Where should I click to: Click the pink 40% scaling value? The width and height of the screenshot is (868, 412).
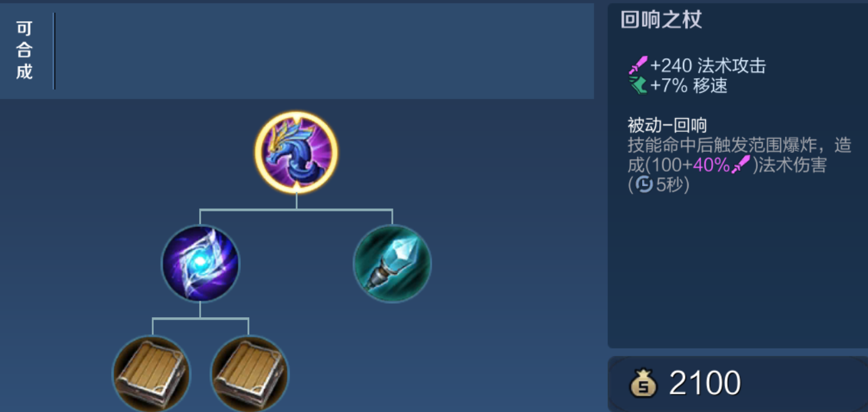pyautogui.click(x=712, y=165)
